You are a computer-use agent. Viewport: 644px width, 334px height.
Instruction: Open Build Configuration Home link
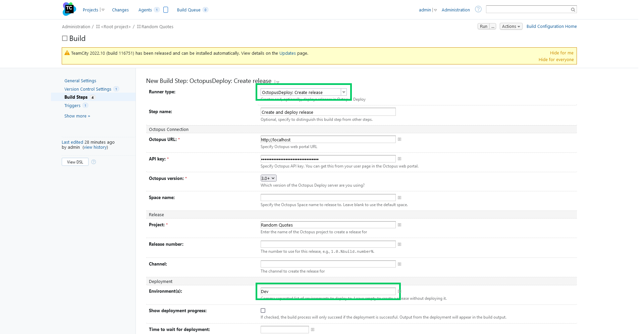[551, 27]
